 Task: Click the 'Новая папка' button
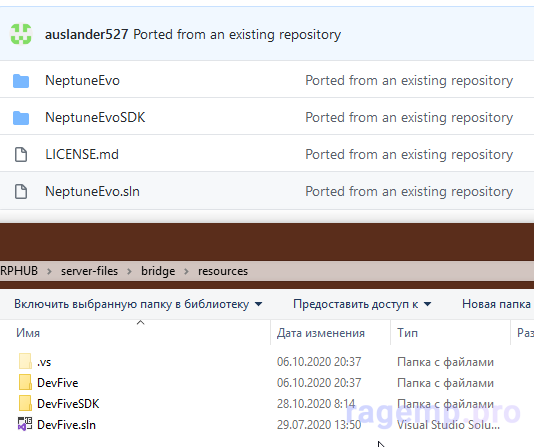tap(496, 304)
